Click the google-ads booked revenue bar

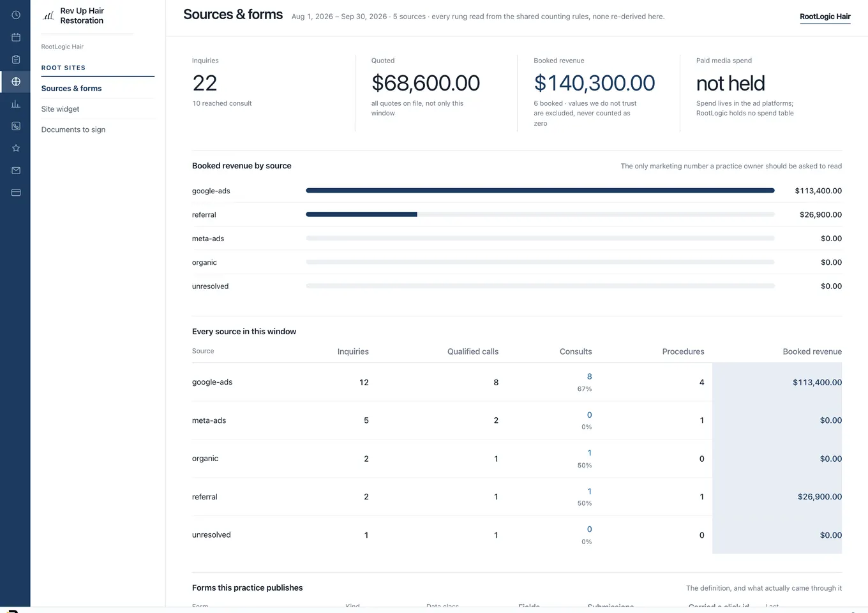[540, 191]
